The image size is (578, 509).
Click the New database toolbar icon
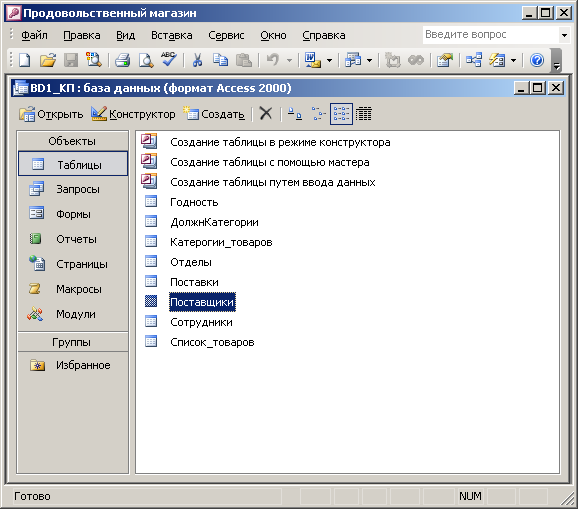coord(25,60)
